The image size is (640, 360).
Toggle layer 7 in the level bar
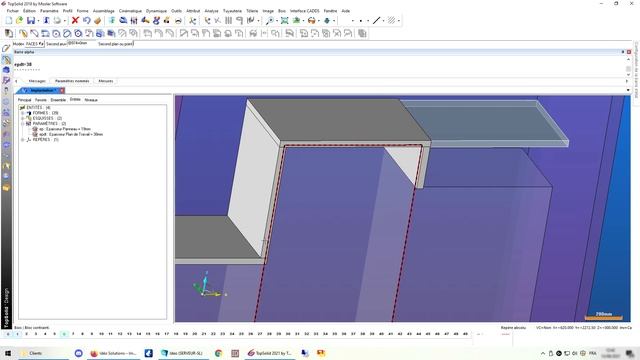(x=73, y=334)
